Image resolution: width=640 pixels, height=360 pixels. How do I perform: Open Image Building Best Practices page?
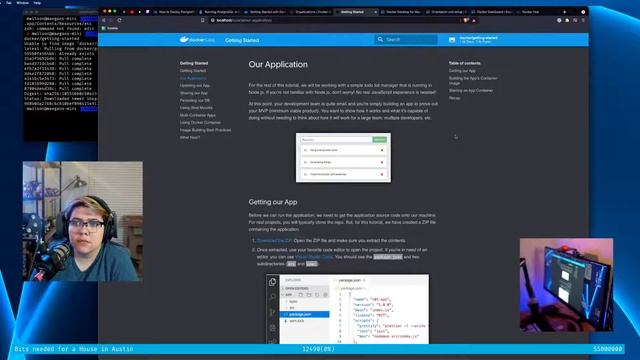[205, 130]
